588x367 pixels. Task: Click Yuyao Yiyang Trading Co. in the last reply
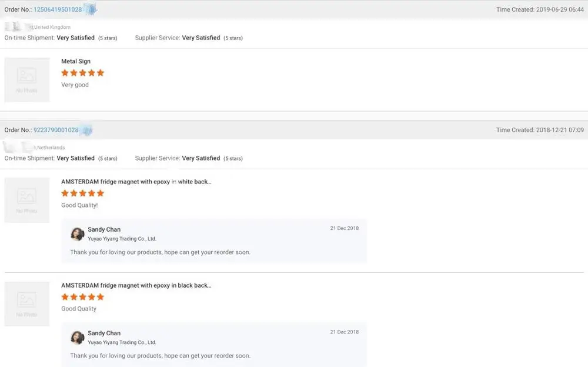(x=122, y=342)
